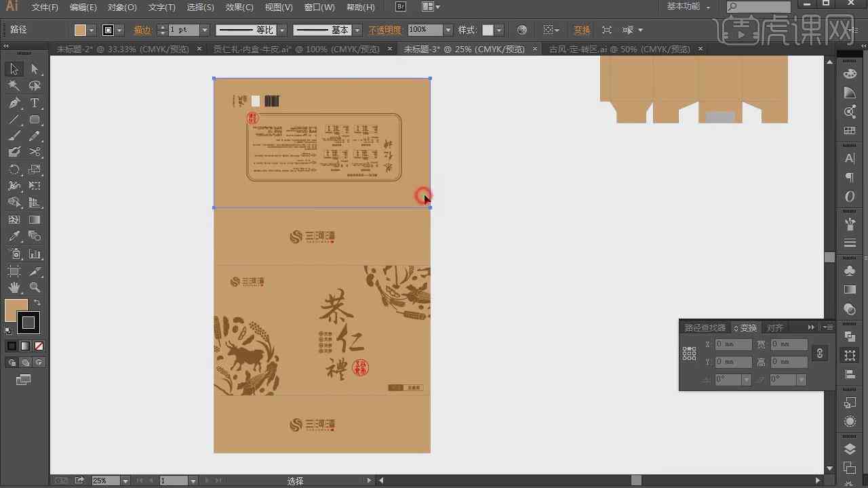Screen dimensions: 868x488
Task: Switch to the 未标题-2* document tab
Action: point(124,49)
